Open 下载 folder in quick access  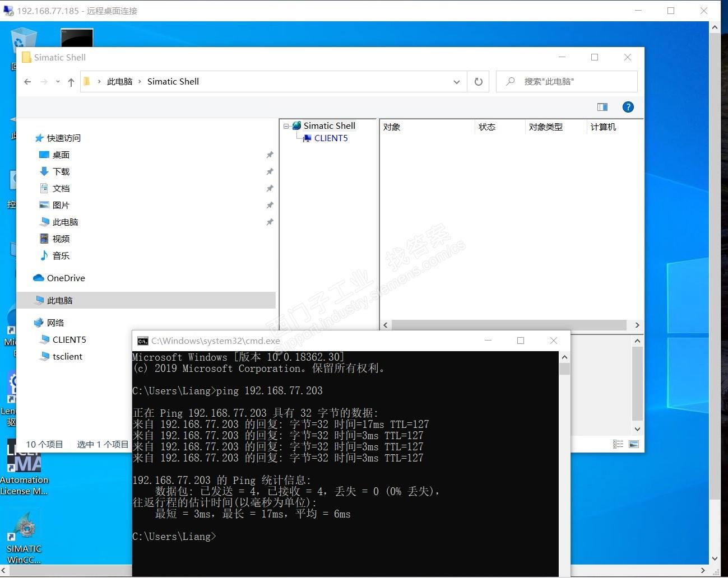coord(61,171)
